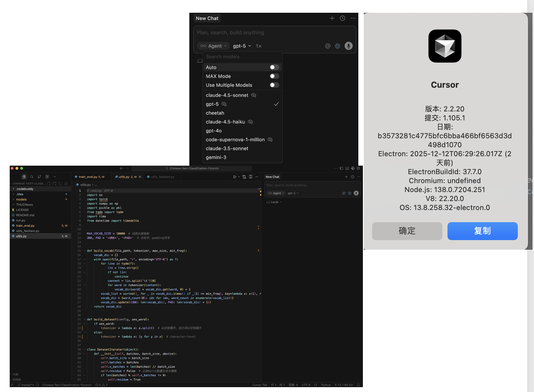The image size is (534, 392).
Task: Select gemini-3 from the model list
Action: pyautogui.click(x=242, y=157)
